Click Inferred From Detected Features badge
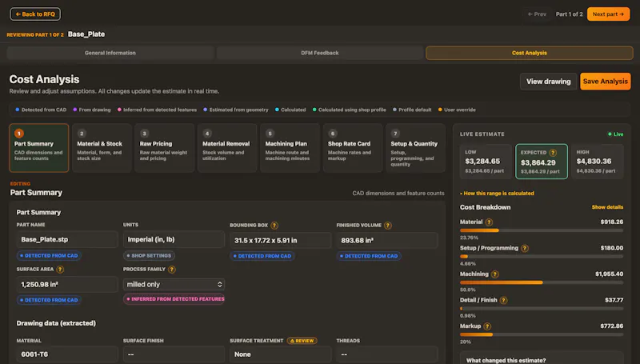 click(174, 299)
